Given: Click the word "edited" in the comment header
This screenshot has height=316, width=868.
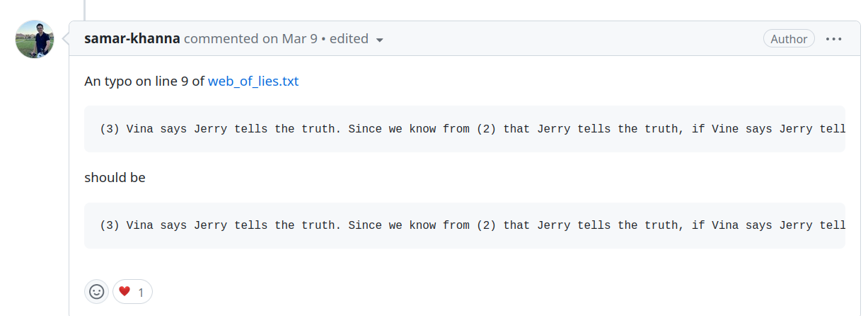Looking at the screenshot, I should tap(349, 39).
